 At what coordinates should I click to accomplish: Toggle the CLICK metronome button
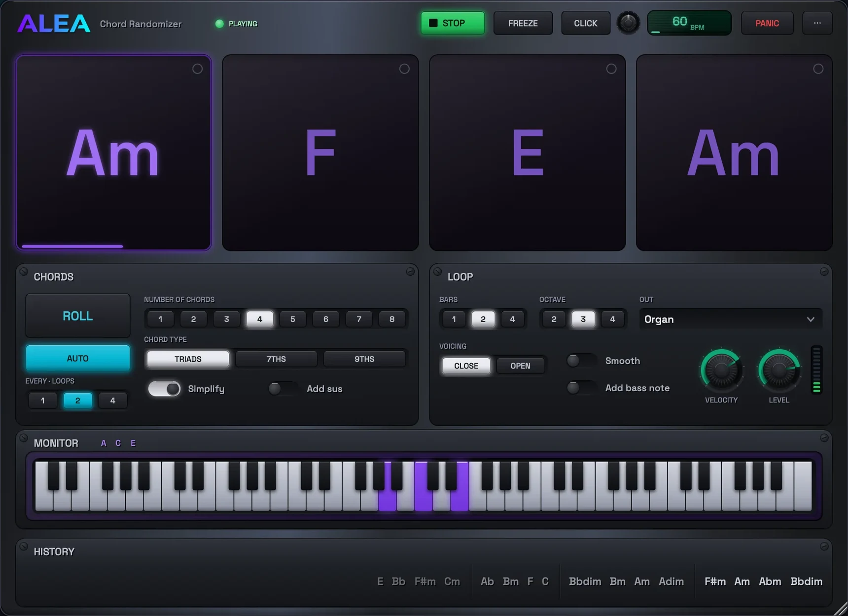coord(586,23)
